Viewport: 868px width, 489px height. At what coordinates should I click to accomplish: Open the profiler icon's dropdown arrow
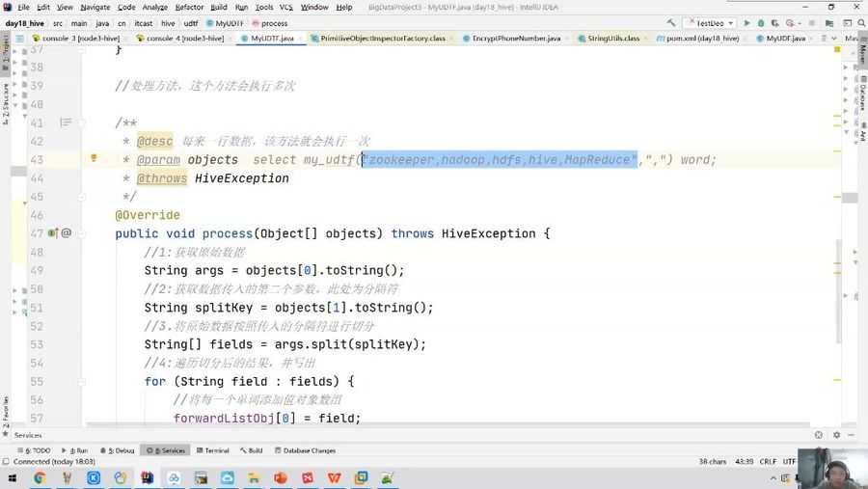798,23
